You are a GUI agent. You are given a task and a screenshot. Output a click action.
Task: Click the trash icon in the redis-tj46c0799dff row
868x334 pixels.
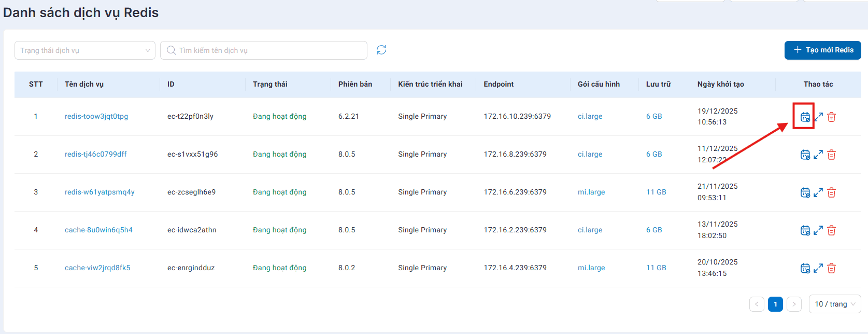coord(831,155)
